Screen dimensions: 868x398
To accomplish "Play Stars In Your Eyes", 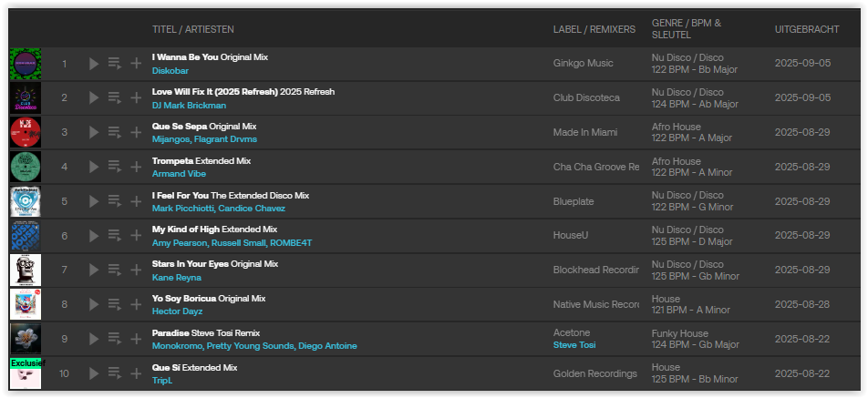I will 94,270.
